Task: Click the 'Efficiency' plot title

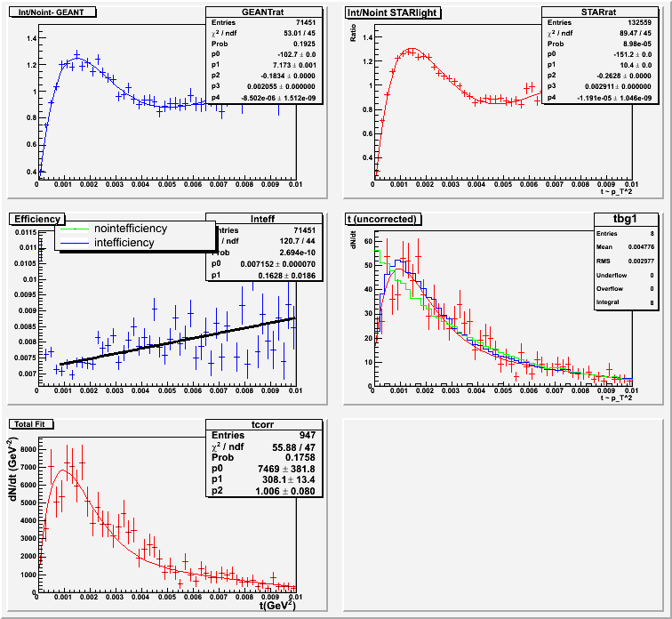Action: pos(37,219)
